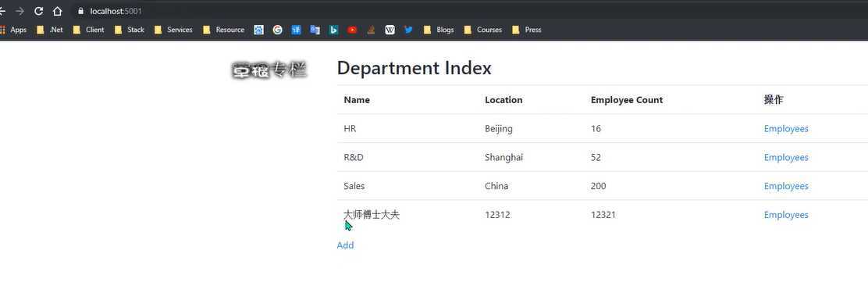This screenshot has height=293, width=868.
Task: Select the China location cell
Action: point(496,186)
